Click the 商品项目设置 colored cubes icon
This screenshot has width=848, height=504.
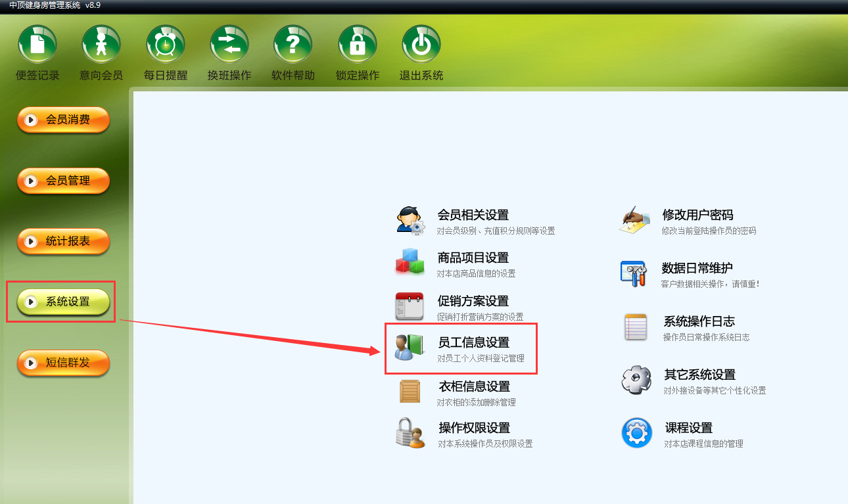(410, 262)
